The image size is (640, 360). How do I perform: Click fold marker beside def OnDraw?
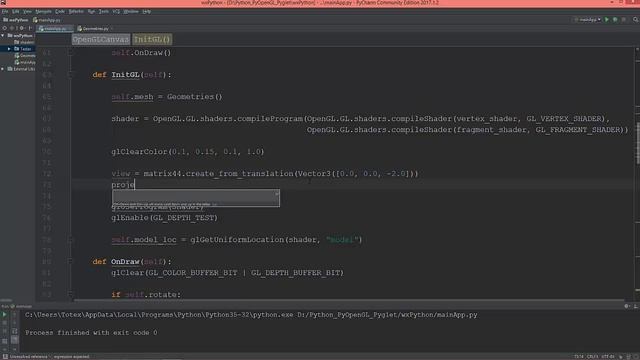[70, 262]
